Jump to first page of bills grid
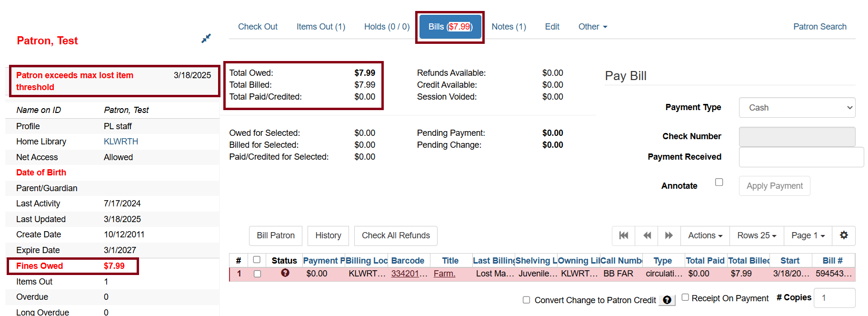This screenshot has height=316, width=868. tap(623, 235)
